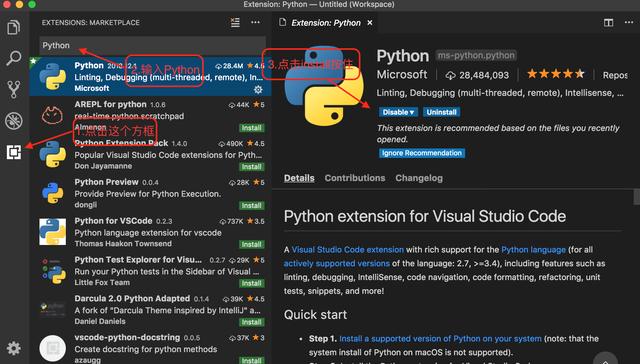The height and width of the screenshot is (364, 640).
Task: Switch to the Changelog tab
Action: [419, 178]
